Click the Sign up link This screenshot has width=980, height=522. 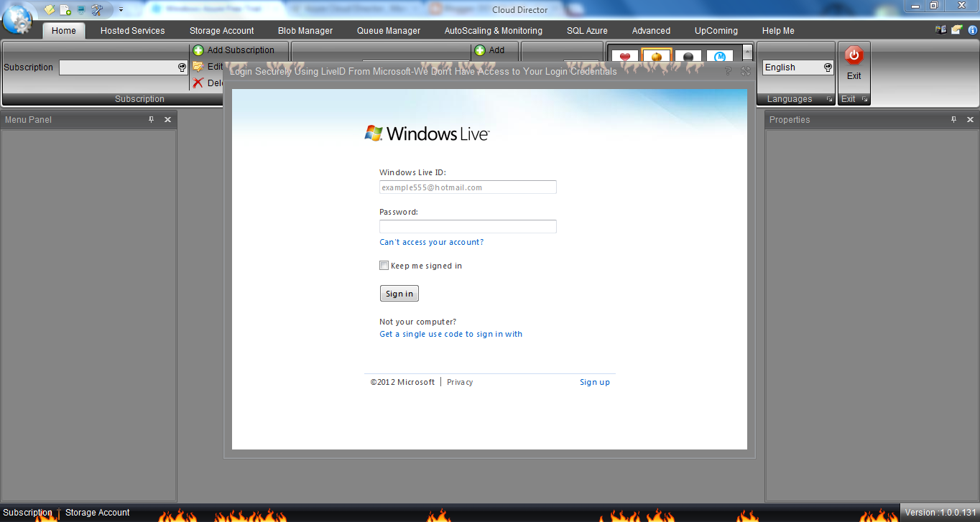tap(595, 383)
